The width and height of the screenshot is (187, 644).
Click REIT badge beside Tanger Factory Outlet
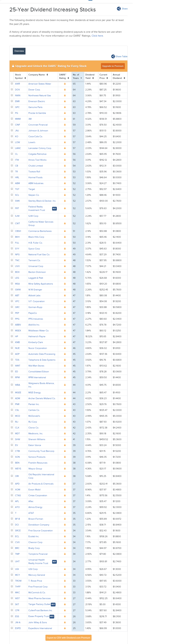pyautogui.click(x=53, y=604)
